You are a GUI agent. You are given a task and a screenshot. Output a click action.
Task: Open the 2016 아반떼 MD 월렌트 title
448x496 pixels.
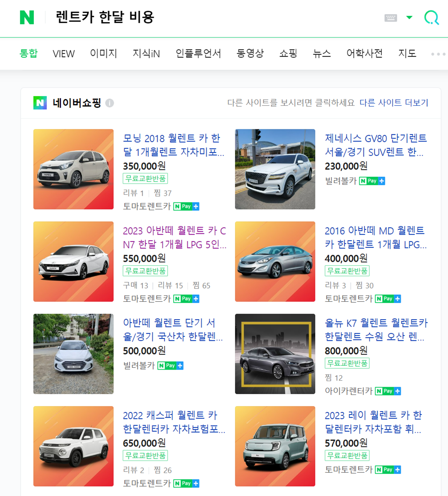376,237
